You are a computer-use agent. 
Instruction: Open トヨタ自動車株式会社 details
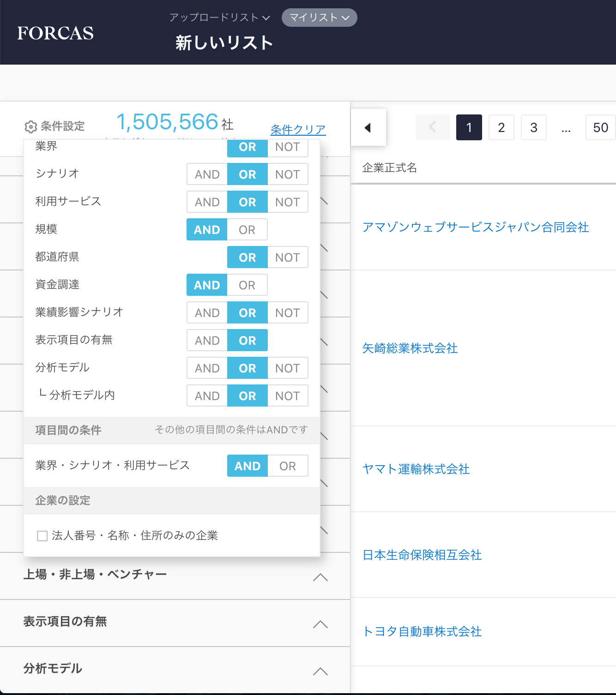point(422,632)
